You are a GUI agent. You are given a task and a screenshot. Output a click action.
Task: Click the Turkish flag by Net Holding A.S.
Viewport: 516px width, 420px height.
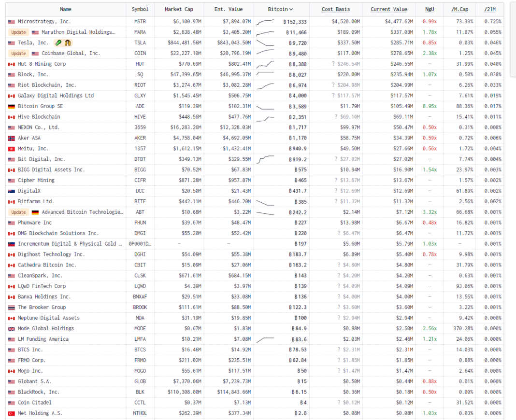click(x=12, y=413)
